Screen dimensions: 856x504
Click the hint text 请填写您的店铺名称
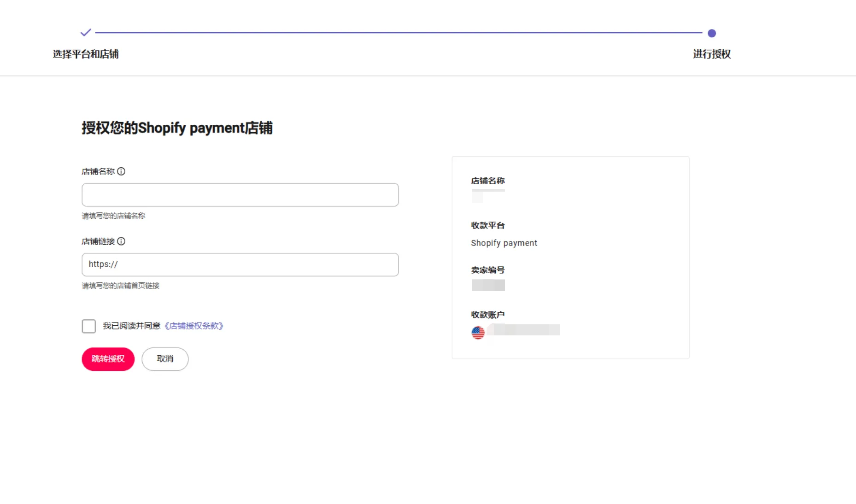(113, 216)
